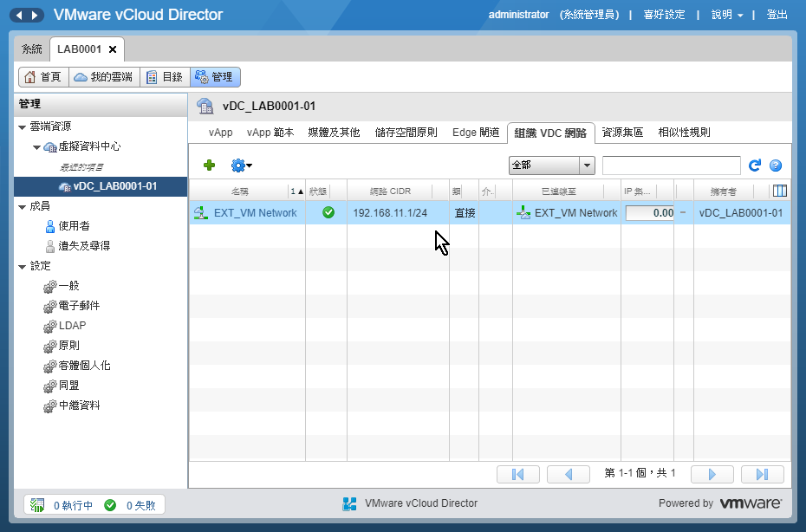
Task: Open 喜好設定 preferences
Action: (664, 15)
